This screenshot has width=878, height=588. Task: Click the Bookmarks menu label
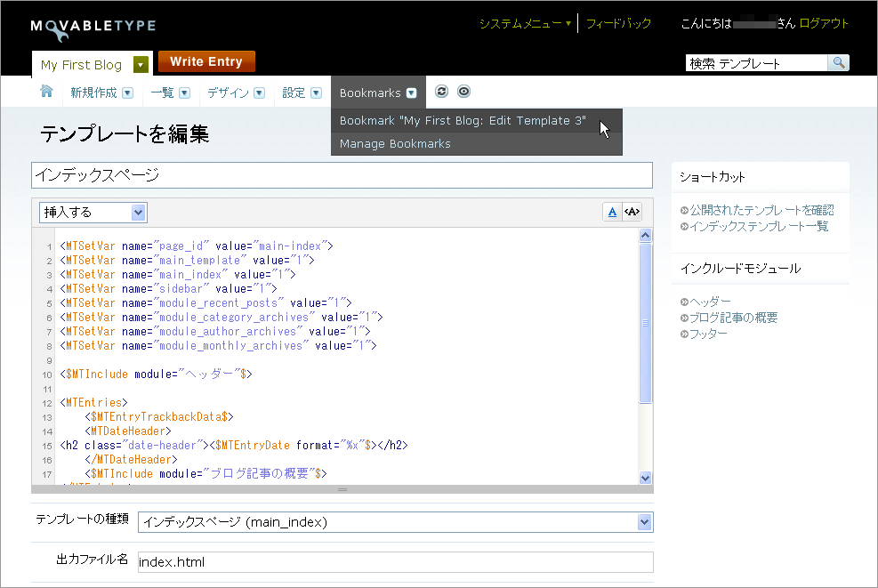point(370,93)
